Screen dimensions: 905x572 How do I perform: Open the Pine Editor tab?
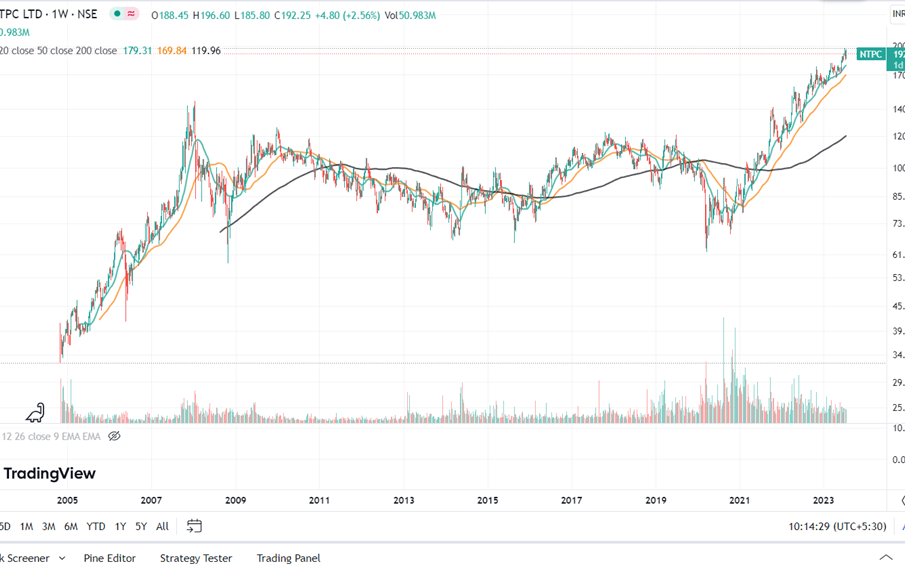click(x=109, y=558)
